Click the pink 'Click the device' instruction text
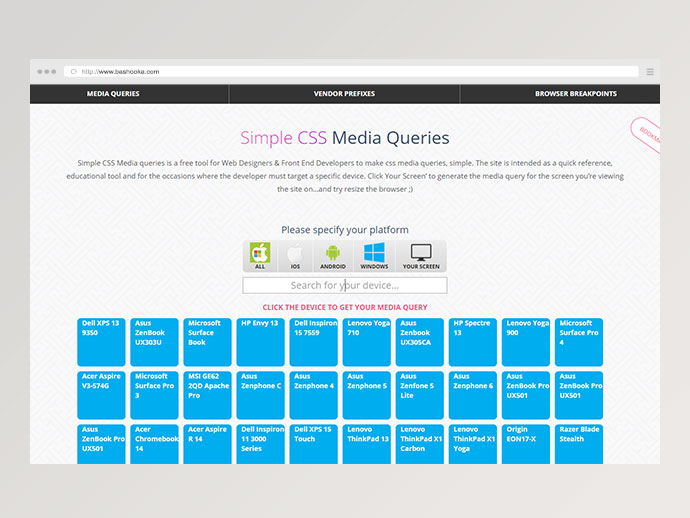 pos(345,307)
